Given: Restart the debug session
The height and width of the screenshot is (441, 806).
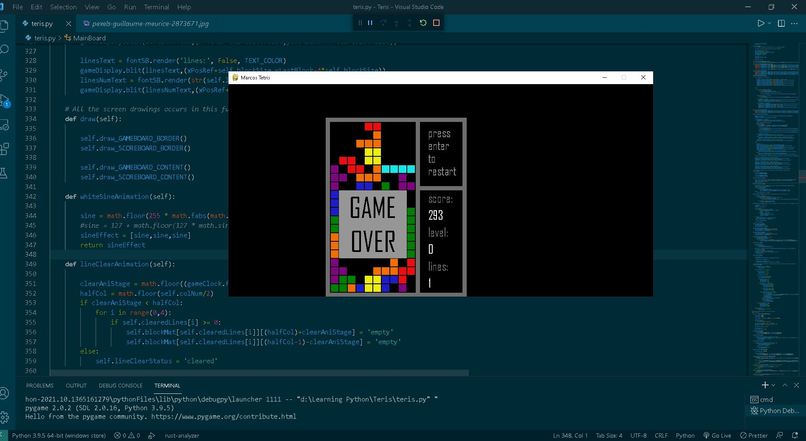Looking at the screenshot, I should coord(423,23).
